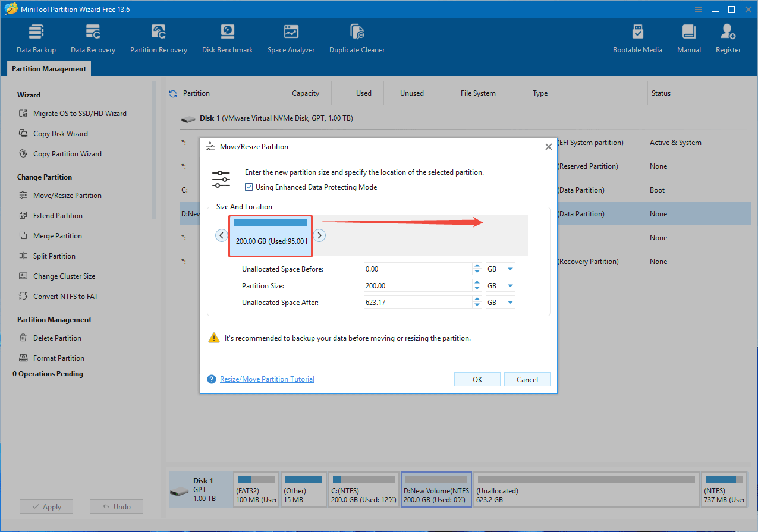Viewport: 758px width, 532px height.
Task: Decrease Partition Size value
Action: 477,289
